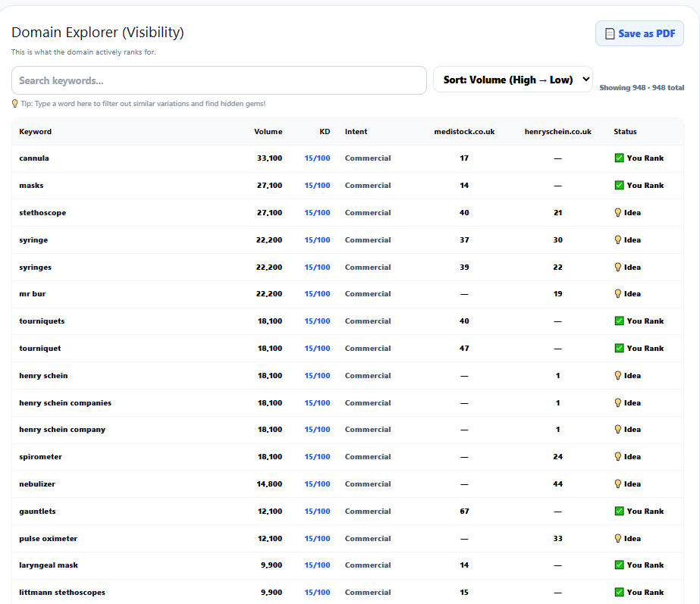Click green checkmark icon in tourniquet row
Screen dimensions: 700x604
pos(619,348)
